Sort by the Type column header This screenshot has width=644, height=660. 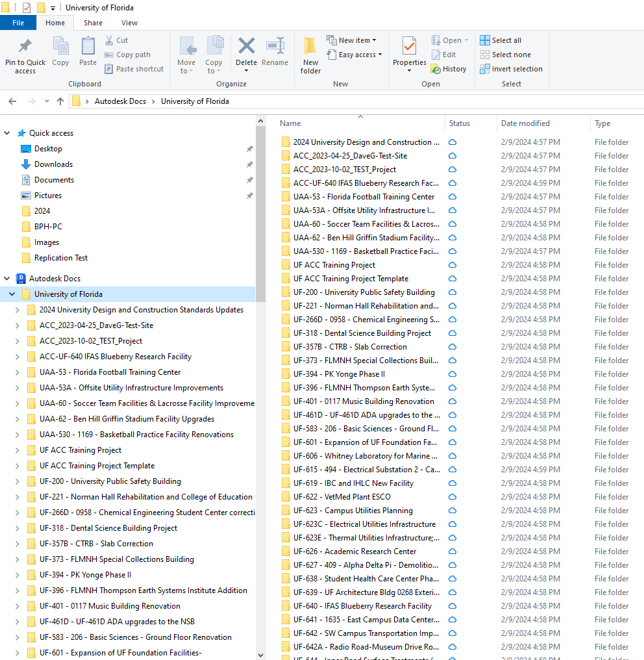click(x=602, y=123)
